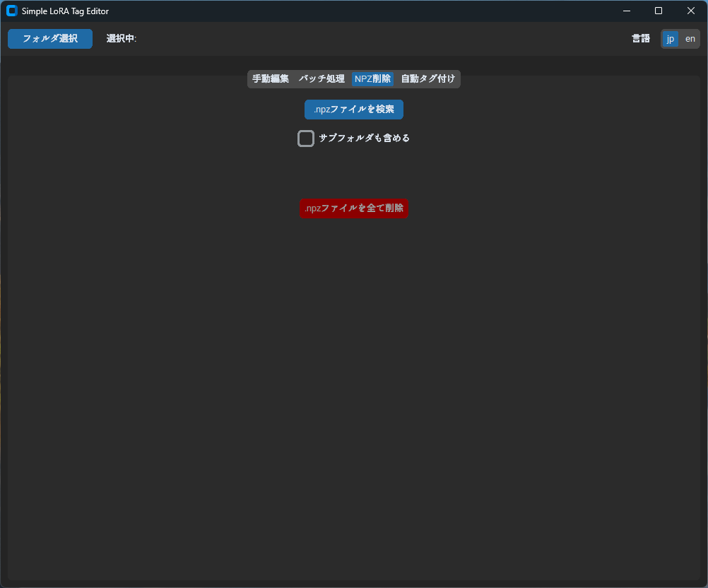
Task: Return to manual editing via 手動編集
Action: [x=269, y=78]
